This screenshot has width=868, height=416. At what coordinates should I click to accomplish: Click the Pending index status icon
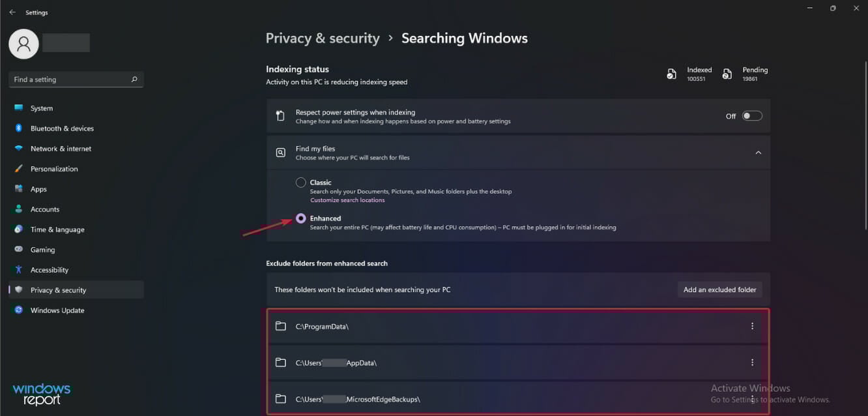click(727, 74)
